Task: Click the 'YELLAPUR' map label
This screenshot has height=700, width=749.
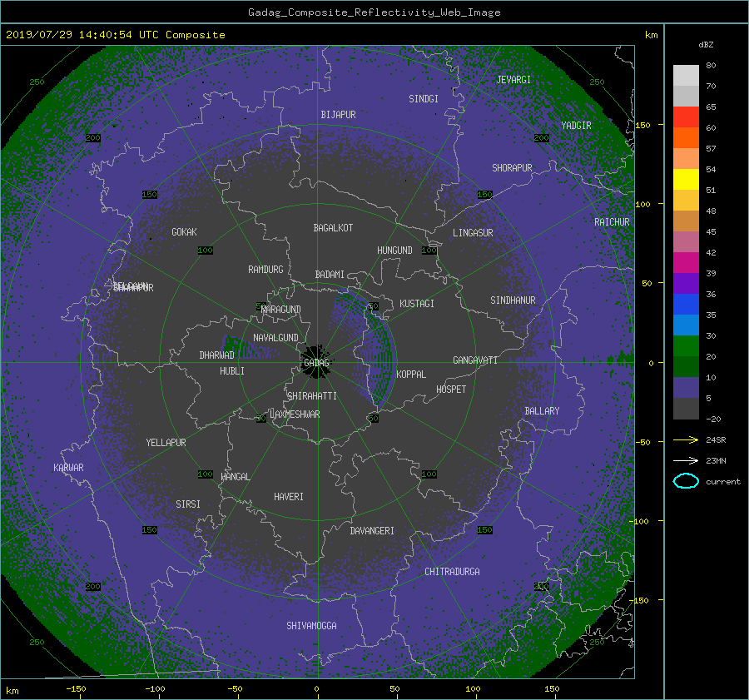Action: point(166,443)
